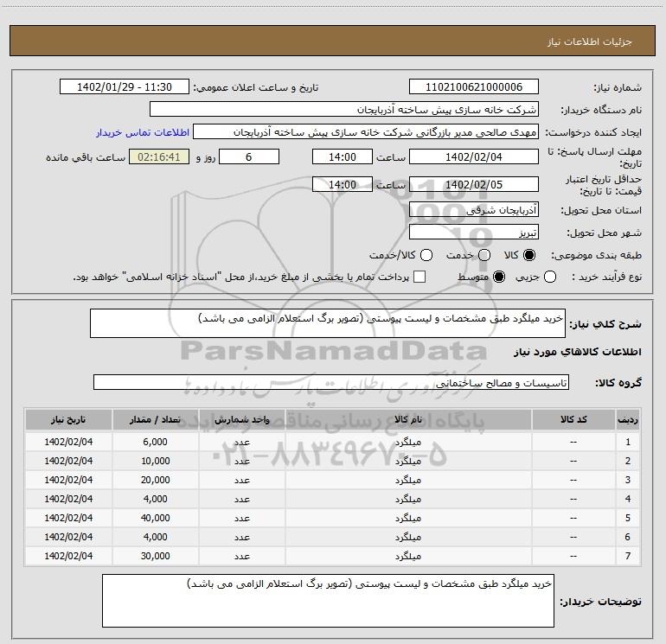This screenshot has width=666, height=644.
Task: Click the goods group field تاسیسات و مصالح ساختمانی
Action: [331, 382]
